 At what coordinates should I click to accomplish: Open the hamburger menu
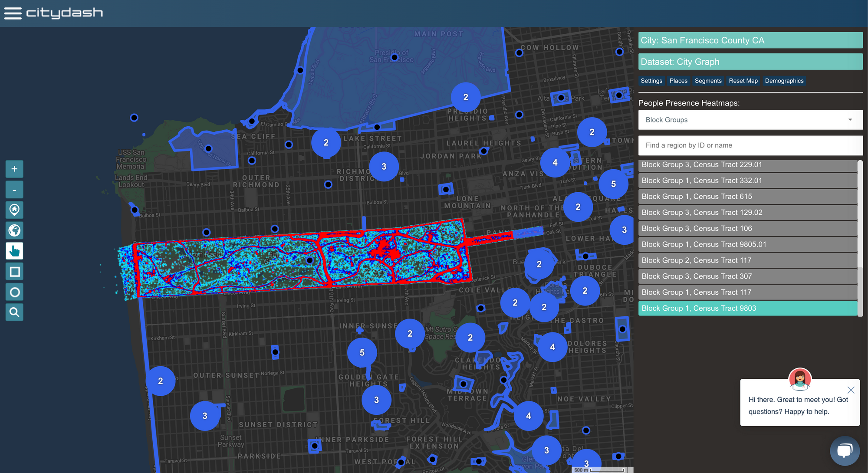pyautogui.click(x=13, y=13)
